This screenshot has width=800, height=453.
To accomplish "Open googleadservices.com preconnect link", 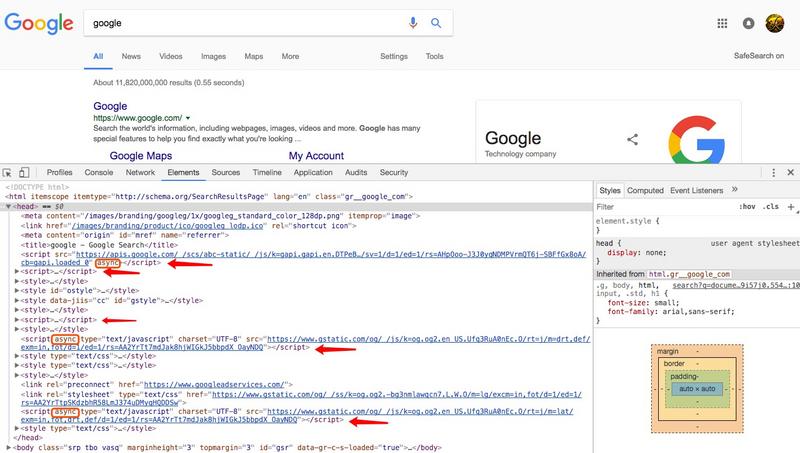I will point(214,385).
